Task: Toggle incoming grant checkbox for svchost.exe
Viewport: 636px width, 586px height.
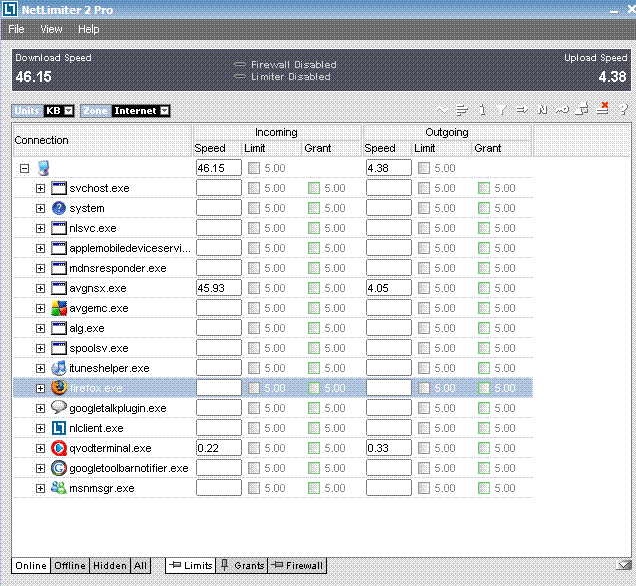Action: tap(313, 188)
